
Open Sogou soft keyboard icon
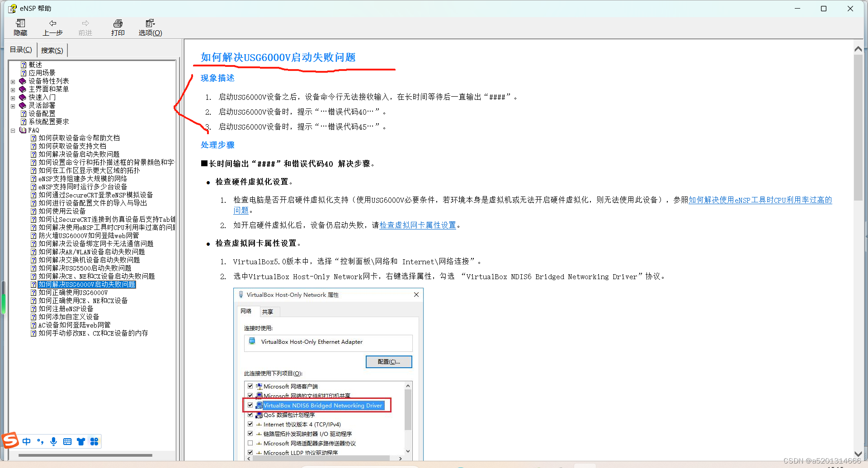pos(67,441)
